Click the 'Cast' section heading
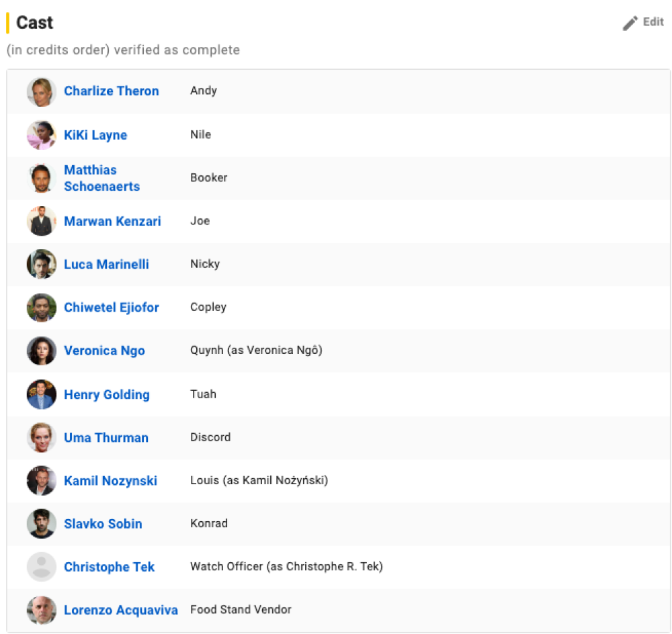The image size is (672, 634). click(x=35, y=23)
